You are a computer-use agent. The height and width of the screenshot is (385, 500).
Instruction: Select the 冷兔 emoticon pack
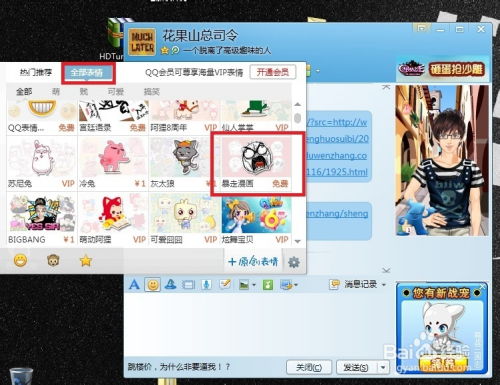tap(113, 163)
